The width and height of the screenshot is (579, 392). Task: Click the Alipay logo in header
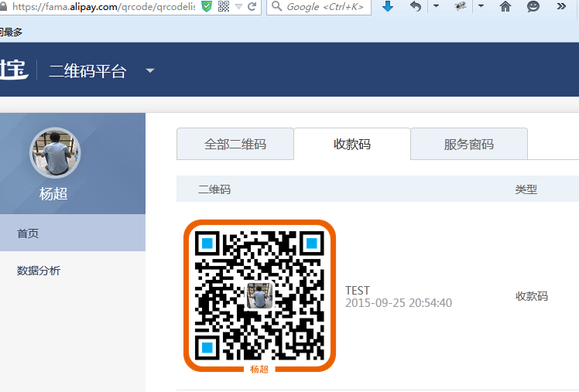pyautogui.click(x=14, y=70)
